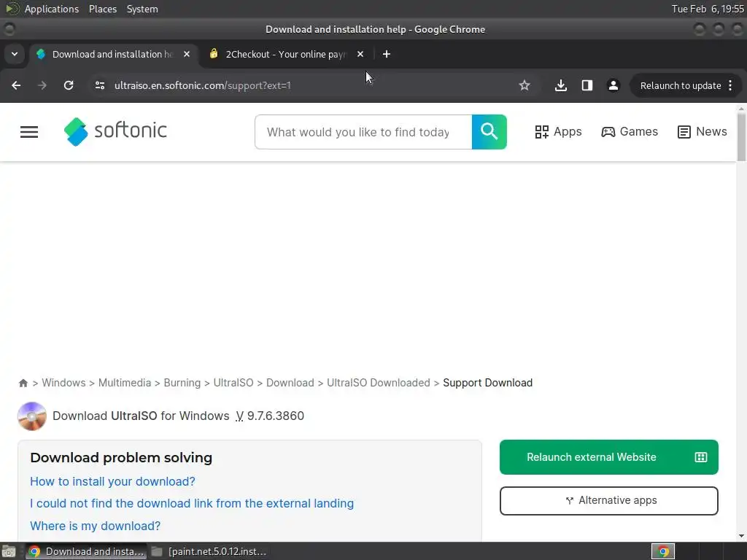
Task: Open Chrome three-dot menu
Action: (x=730, y=85)
